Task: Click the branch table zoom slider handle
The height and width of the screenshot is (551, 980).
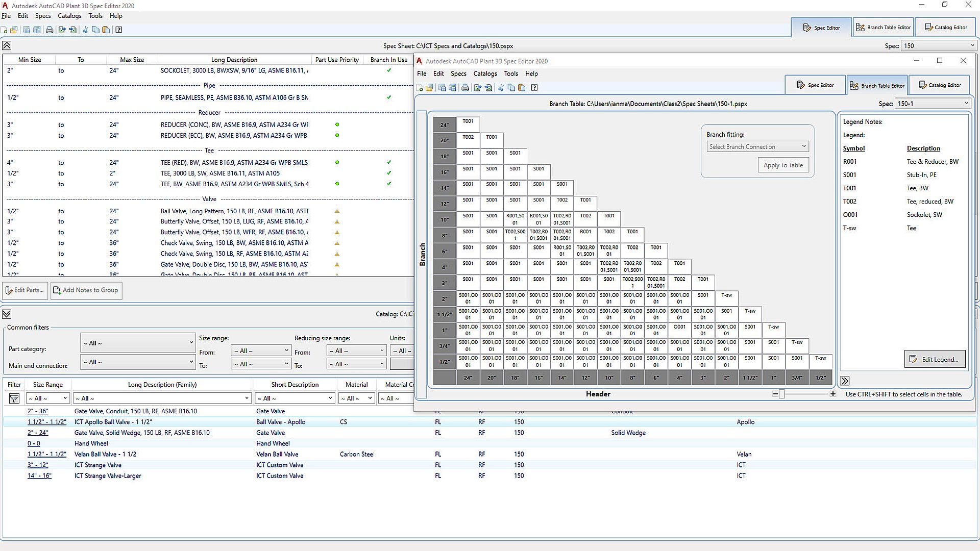Action: [x=781, y=394]
